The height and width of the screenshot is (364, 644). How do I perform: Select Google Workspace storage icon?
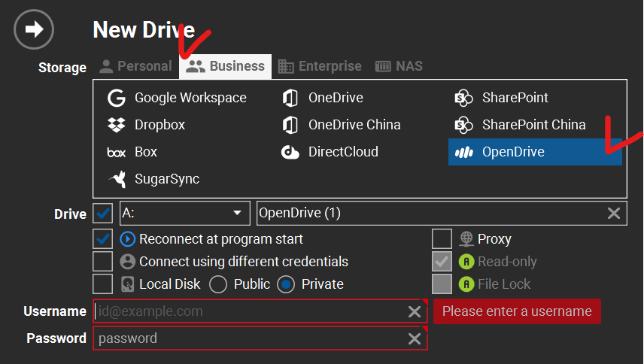[x=117, y=98]
